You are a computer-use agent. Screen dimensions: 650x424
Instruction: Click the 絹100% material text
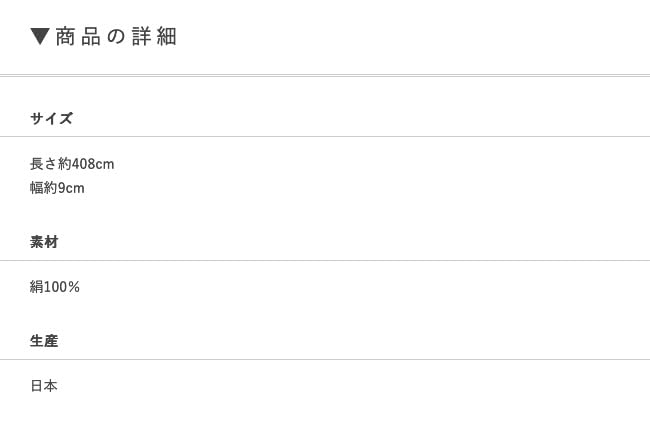click(x=55, y=287)
